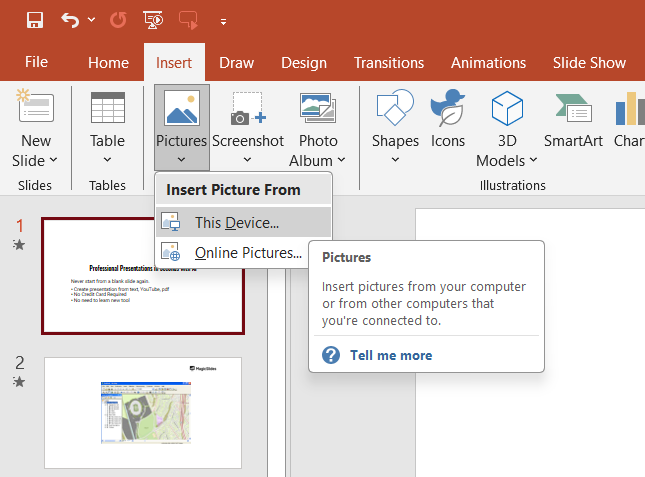
Task: Collapse the Pictures dropdown chevron
Action: pos(181,160)
